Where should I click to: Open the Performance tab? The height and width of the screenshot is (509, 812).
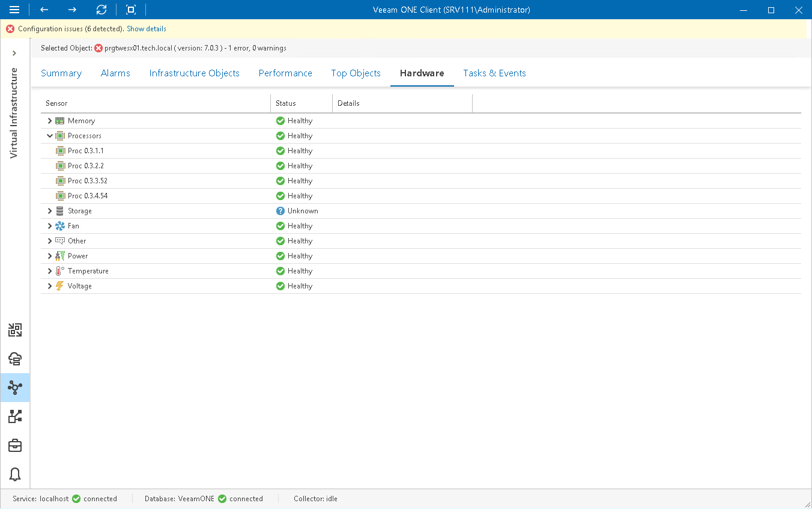(x=285, y=73)
